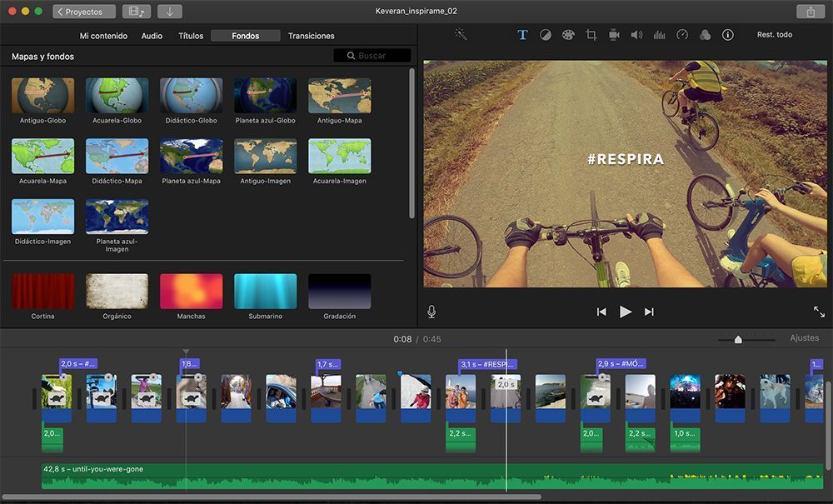Select the "3,1 s – #RESPI..." title clip
Image resolution: width=833 pixels, height=504 pixels.
point(487,364)
